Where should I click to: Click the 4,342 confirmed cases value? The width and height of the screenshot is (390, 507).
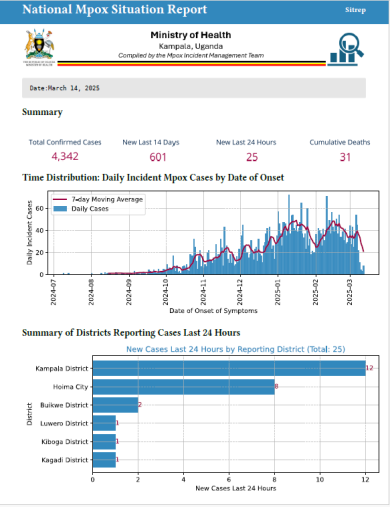65,156
